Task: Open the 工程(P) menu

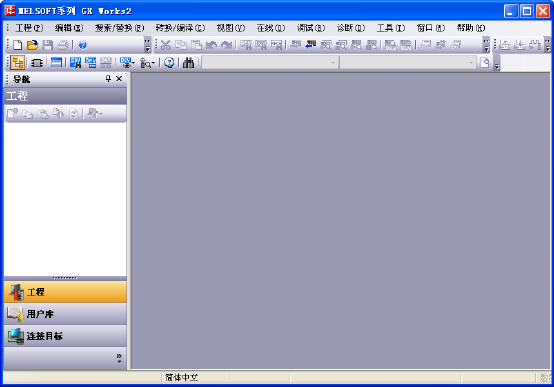Action: point(29,28)
